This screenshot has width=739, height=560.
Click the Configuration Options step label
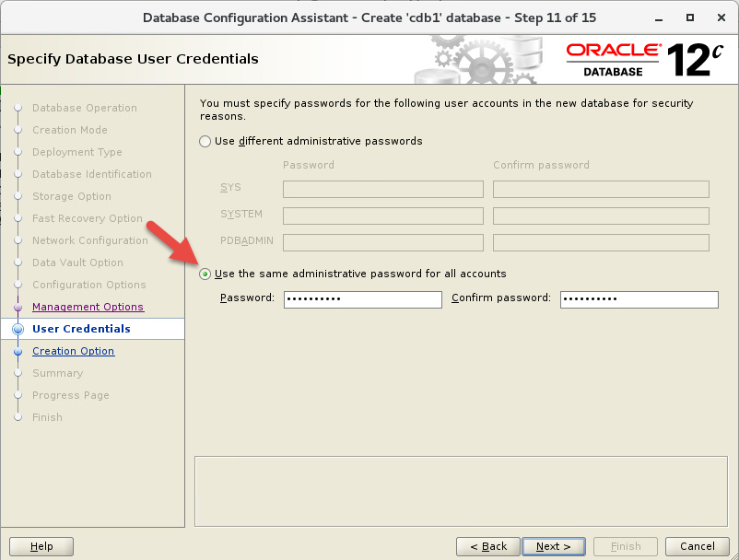89,285
